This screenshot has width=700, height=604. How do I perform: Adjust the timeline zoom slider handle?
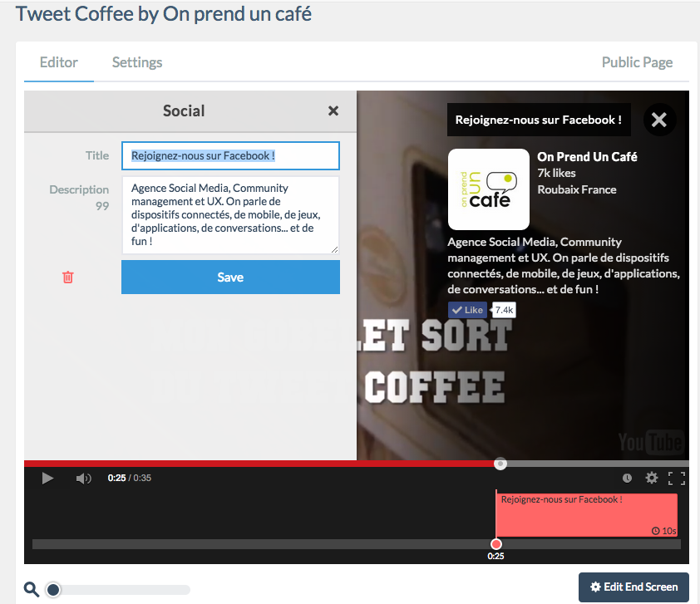(x=53, y=590)
